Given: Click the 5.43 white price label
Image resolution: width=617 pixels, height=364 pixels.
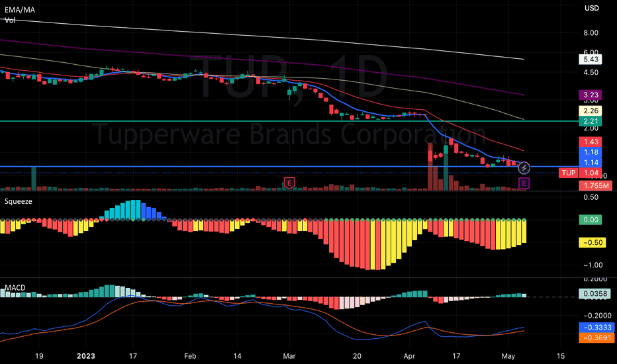Looking at the screenshot, I should click(x=591, y=60).
